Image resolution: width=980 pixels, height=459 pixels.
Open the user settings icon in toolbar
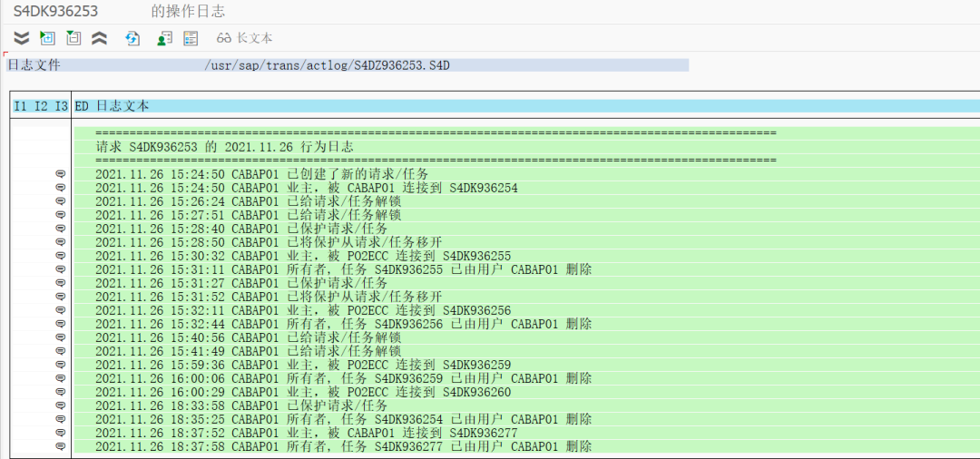(x=164, y=39)
